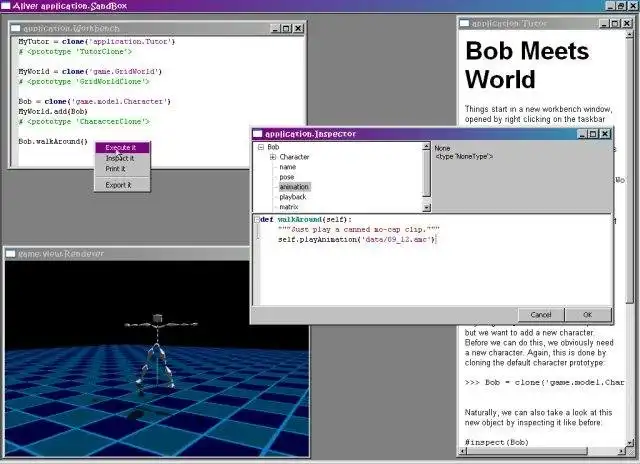The width and height of the screenshot is (640, 464).
Task: Choose Execute it from context menu
Action: 122,148
